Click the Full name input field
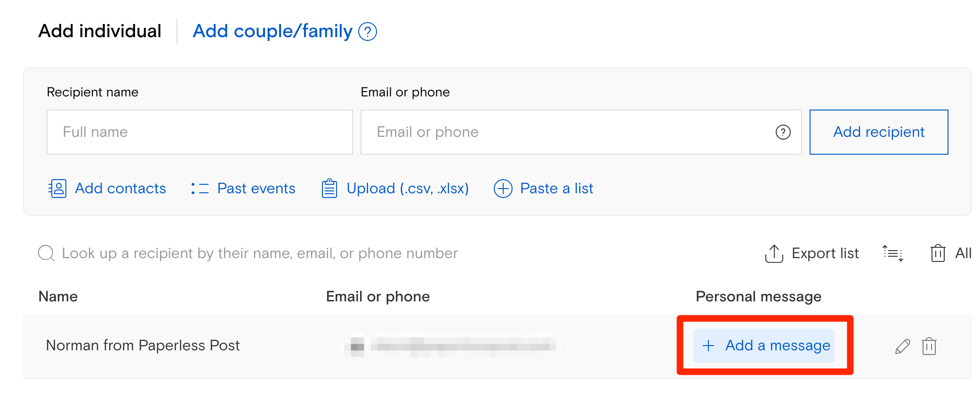The height and width of the screenshot is (410, 980). point(200,132)
